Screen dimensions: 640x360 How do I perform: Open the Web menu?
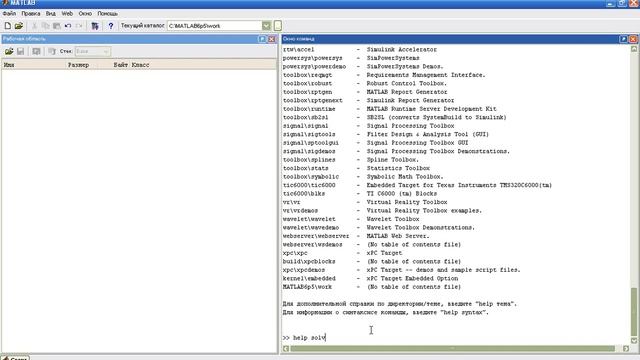pyautogui.click(x=67, y=13)
